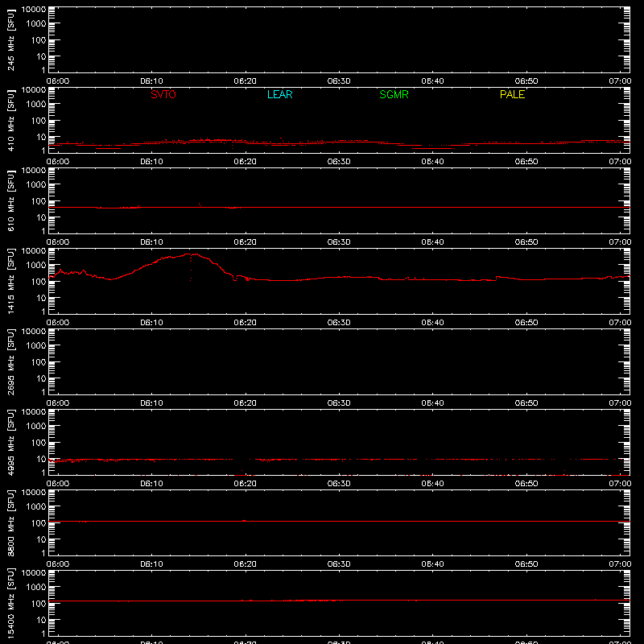The height and width of the screenshot is (644, 644).
Task: Click the 06:50 label under the 610 MHz panel
Action: click(526, 242)
